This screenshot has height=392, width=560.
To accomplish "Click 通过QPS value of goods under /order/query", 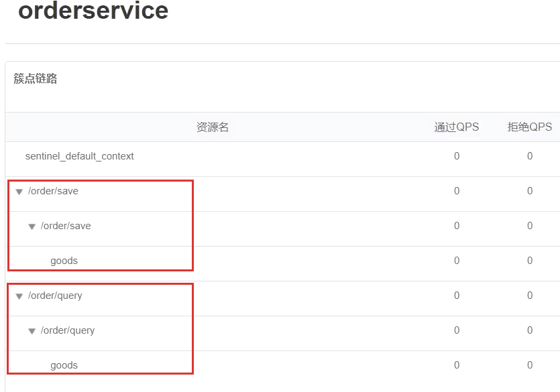I will pos(457,365).
